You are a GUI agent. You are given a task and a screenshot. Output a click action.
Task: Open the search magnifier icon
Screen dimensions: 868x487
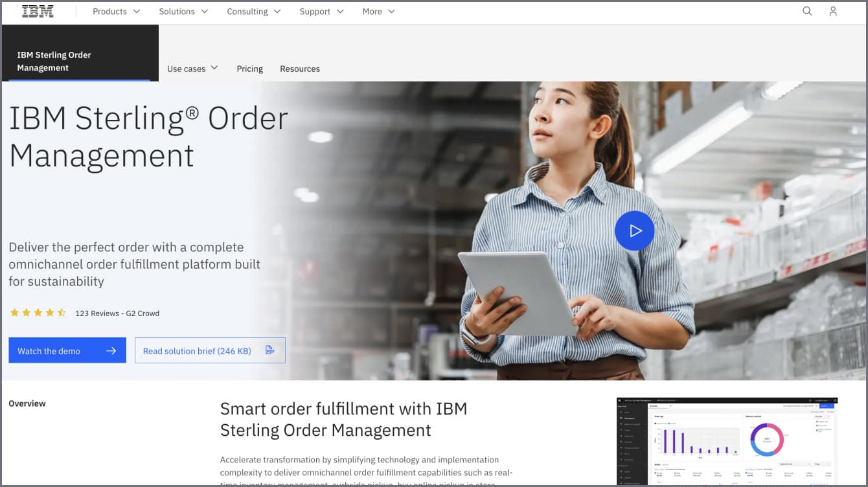tap(807, 11)
